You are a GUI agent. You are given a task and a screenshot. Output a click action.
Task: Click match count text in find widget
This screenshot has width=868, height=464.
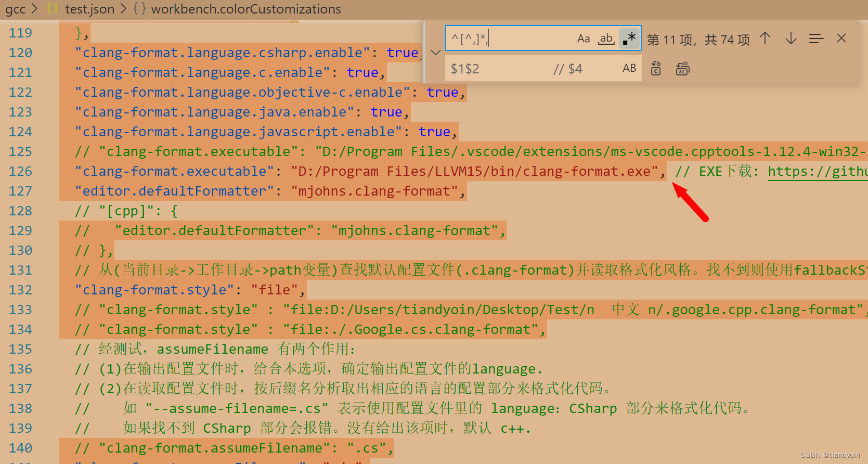pos(698,40)
